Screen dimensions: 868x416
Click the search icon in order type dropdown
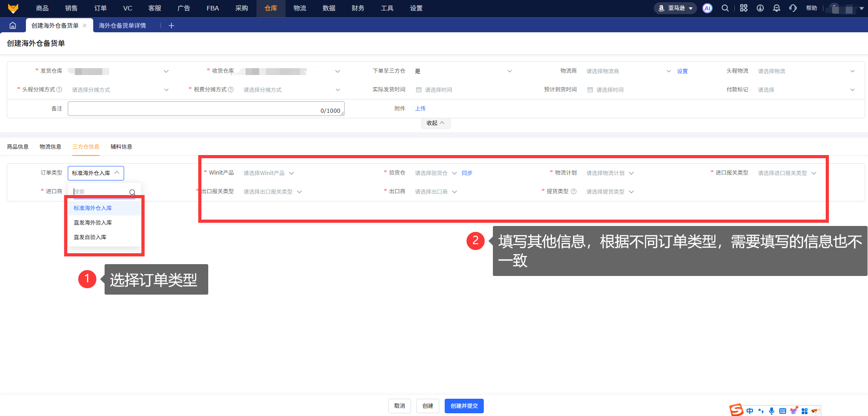tap(132, 192)
